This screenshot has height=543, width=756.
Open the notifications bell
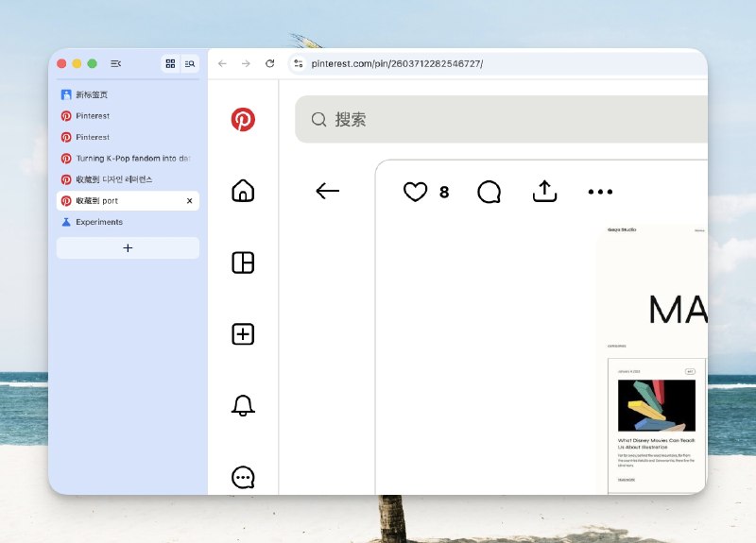(243, 406)
